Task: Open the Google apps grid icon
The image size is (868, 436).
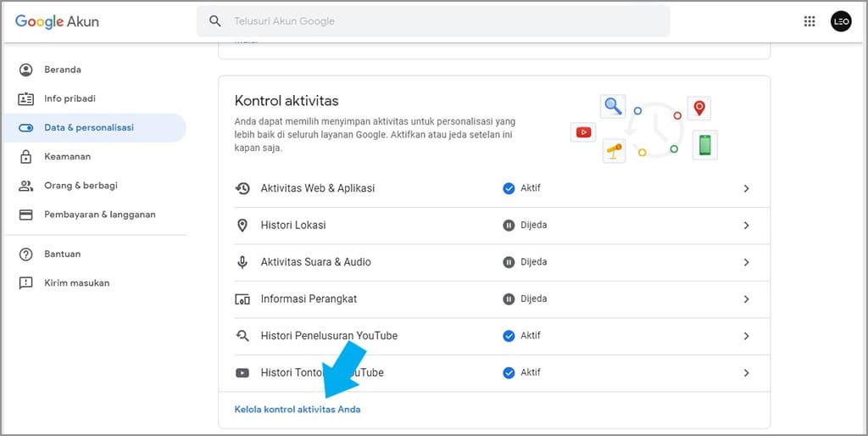Action: (x=810, y=21)
